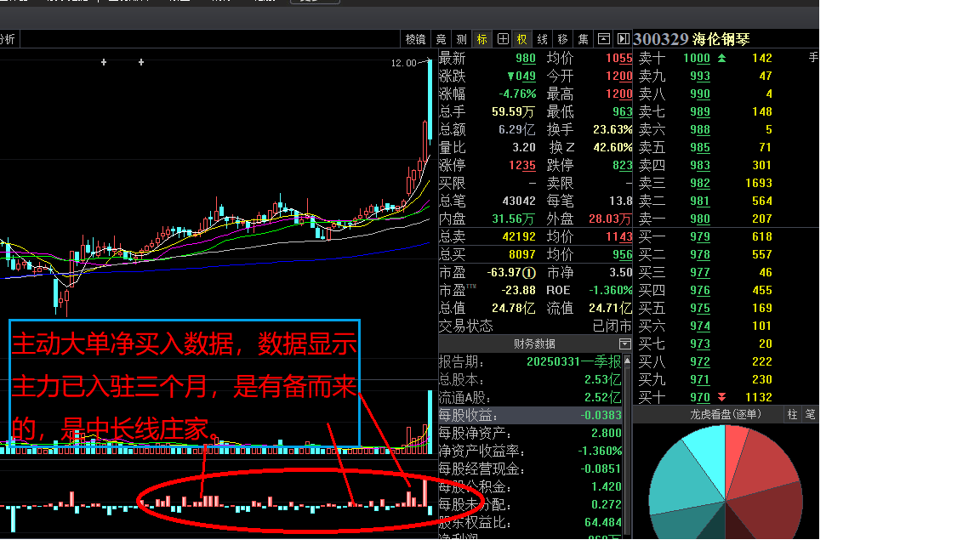Click the 跌停 price 823
980x551 pixels.
pos(623,166)
